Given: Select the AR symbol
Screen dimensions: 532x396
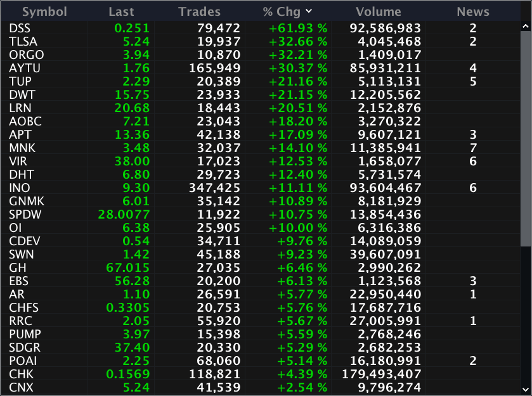Looking at the screenshot, I should [17, 294].
